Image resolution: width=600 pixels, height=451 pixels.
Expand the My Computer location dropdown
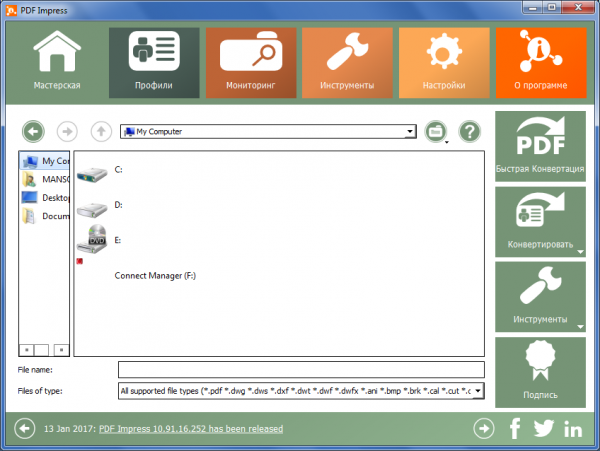pyautogui.click(x=410, y=132)
